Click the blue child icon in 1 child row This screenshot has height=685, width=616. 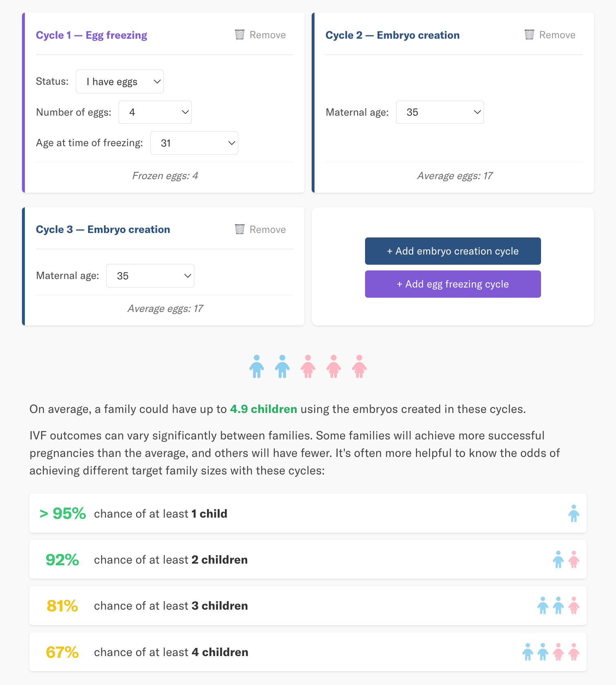(x=574, y=513)
